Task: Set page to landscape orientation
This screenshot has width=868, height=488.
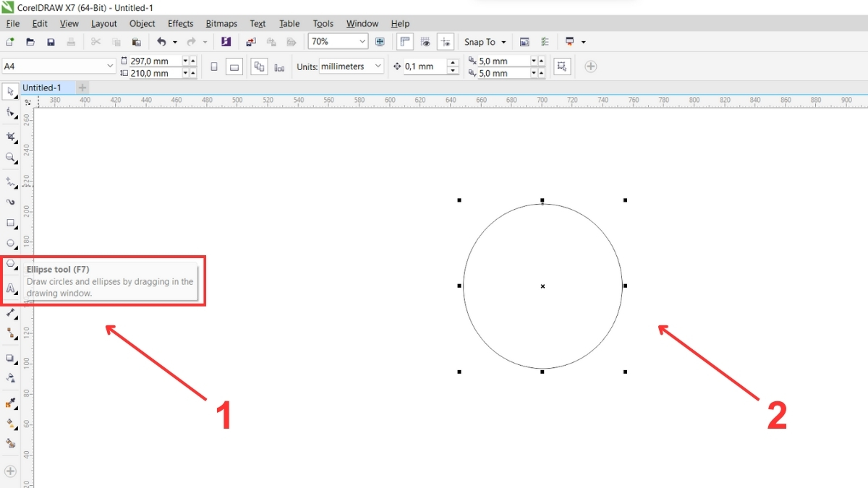Action: tap(234, 67)
